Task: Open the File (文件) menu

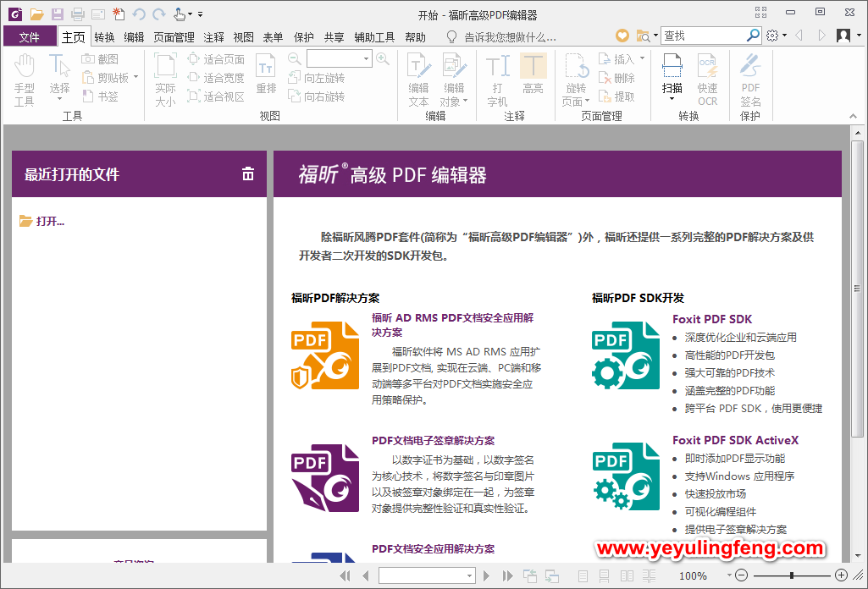Action: click(x=30, y=36)
